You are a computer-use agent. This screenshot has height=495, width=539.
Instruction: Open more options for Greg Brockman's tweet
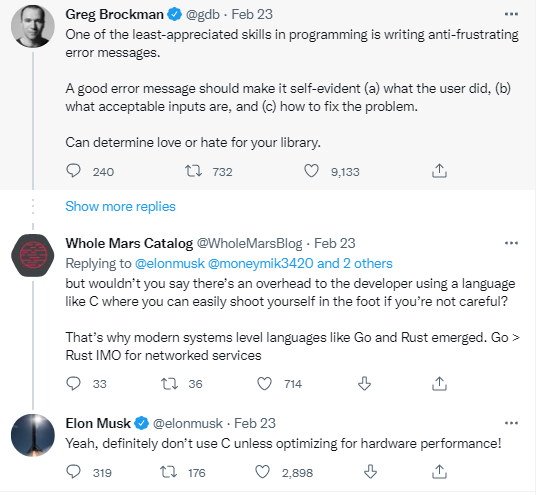click(x=511, y=14)
